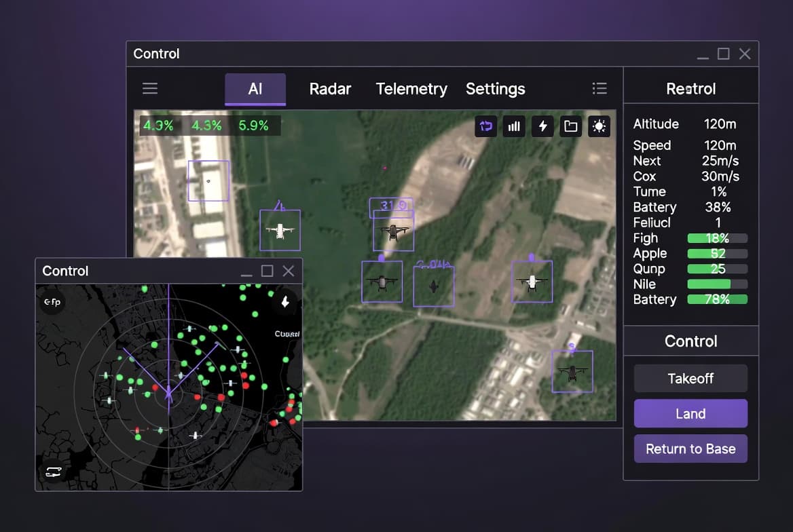Click the Return to Base button
The width and height of the screenshot is (793, 532).
tap(690, 449)
